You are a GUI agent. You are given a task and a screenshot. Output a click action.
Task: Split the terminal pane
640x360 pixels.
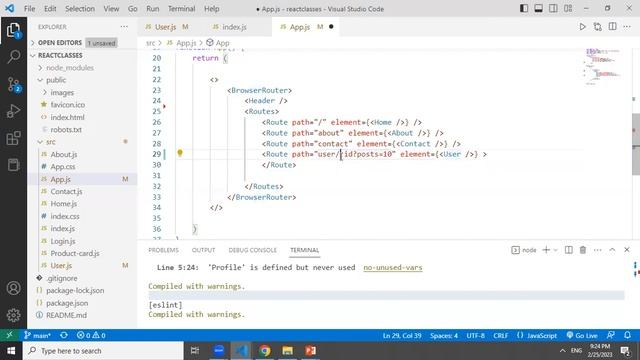[568, 250]
